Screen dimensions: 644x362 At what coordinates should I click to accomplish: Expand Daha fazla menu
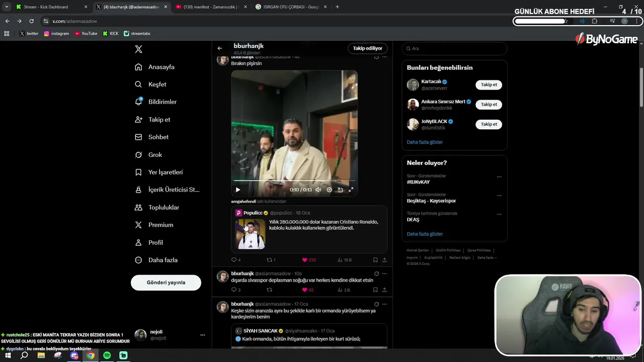(156, 260)
